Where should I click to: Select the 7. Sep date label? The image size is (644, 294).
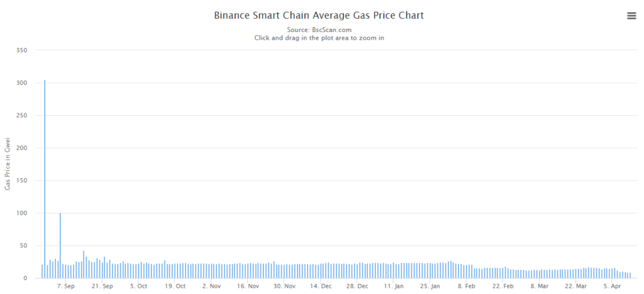coord(66,286)
